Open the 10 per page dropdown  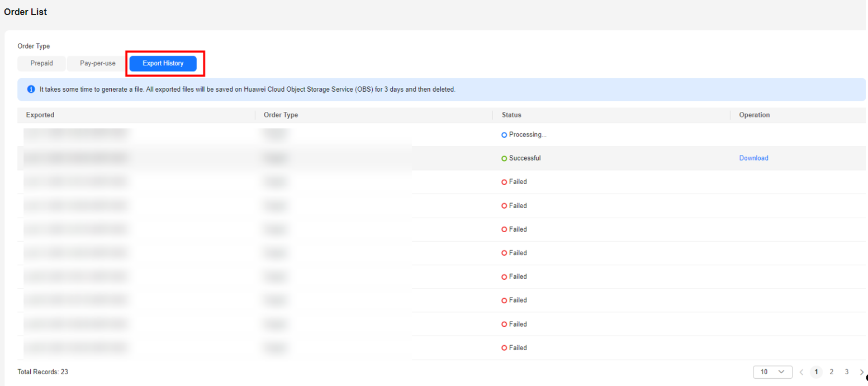click(772, 372)
